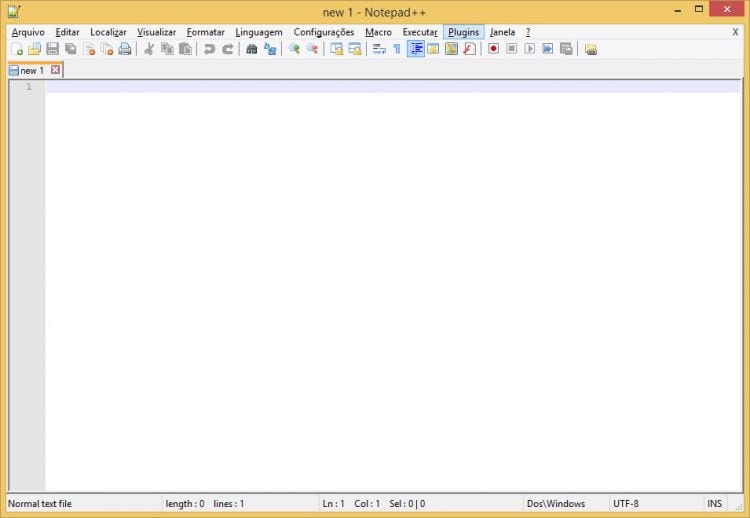Click the Close All documents toolbar icon
Screen dimensions: 750x518
tap(107, 49)
